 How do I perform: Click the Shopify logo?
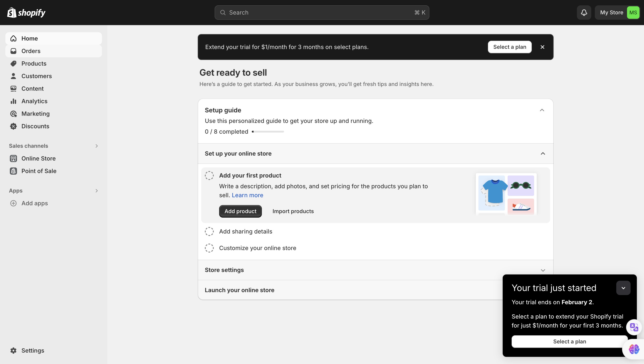pyautogui.click(x=26, y=13)
